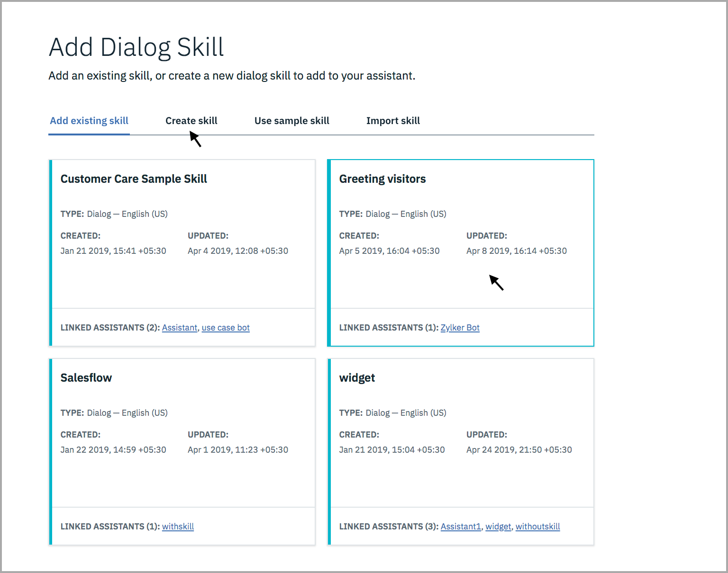Click the withskill link under Salesflow
728x573 pixels.
(x=178, y=526)
